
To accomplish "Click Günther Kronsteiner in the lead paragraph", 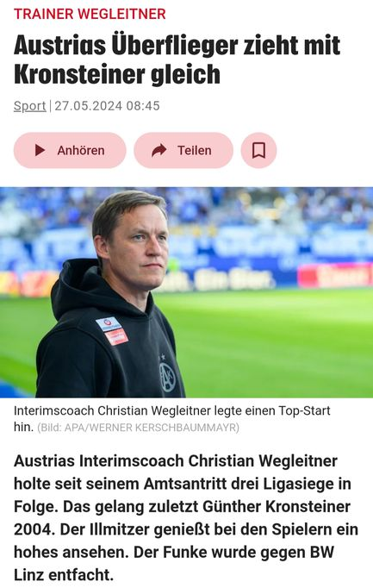I will (x=277, y=507).
